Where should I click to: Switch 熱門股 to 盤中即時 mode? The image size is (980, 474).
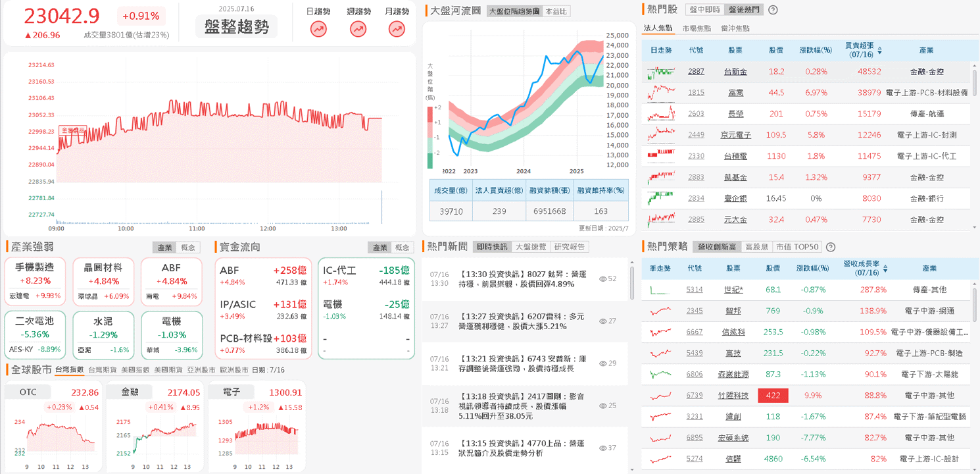(x=705, y=10)
